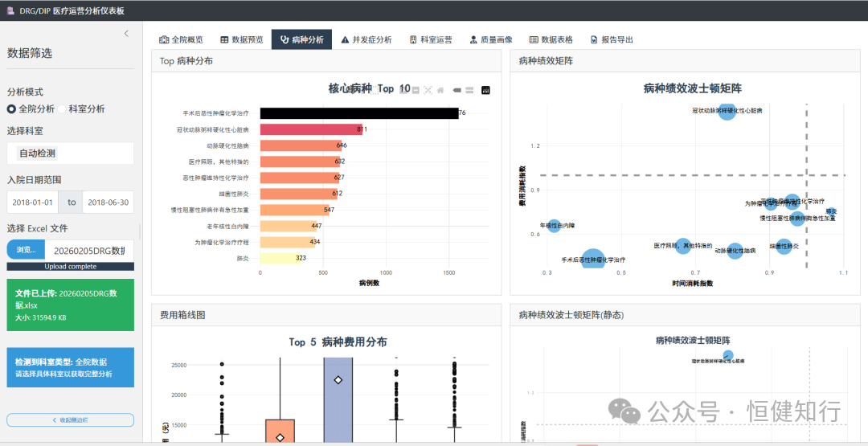The image size is (868, 446).
Task: Click the 费用箱线图 panel header
Action: (x=326, y=315)
